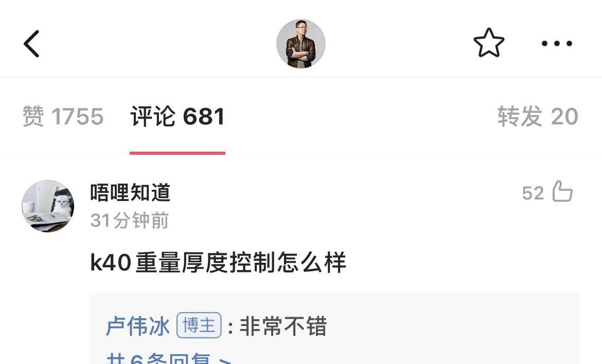Select the 评论 681 tab
The image size is (602, 364).
pyautogui.click(x=178, y=116)
